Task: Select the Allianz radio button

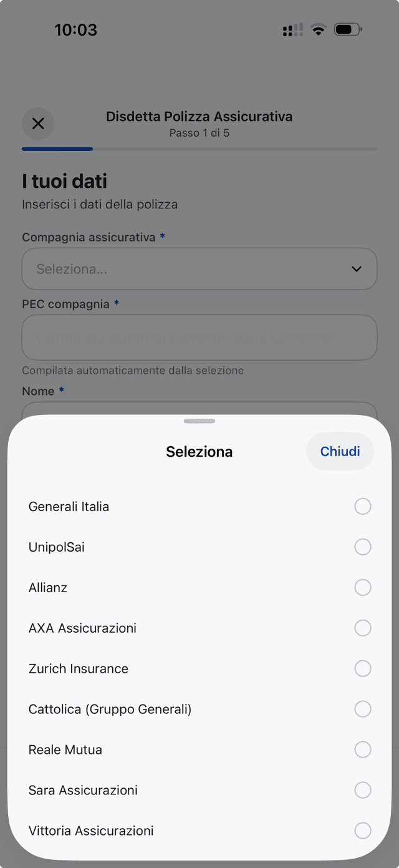Action: tap(363, 587)
